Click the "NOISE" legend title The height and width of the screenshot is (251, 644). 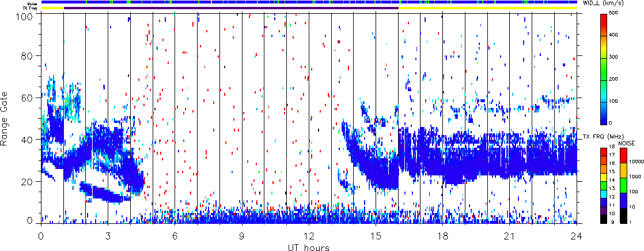(627, 143)
